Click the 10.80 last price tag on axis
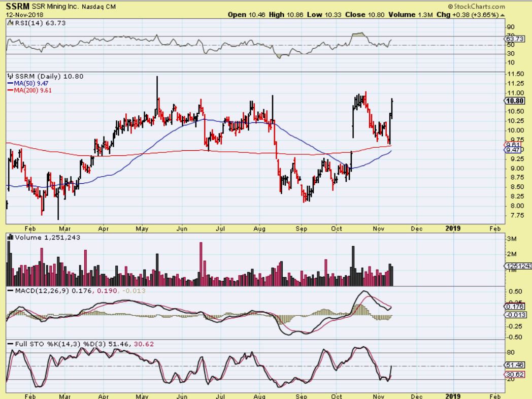The height and width of the screenshot is (399, 532). 515,101
